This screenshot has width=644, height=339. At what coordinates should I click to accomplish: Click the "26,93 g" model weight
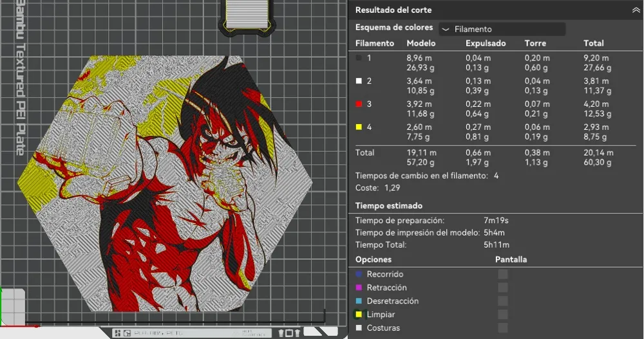tap(421, 68)
